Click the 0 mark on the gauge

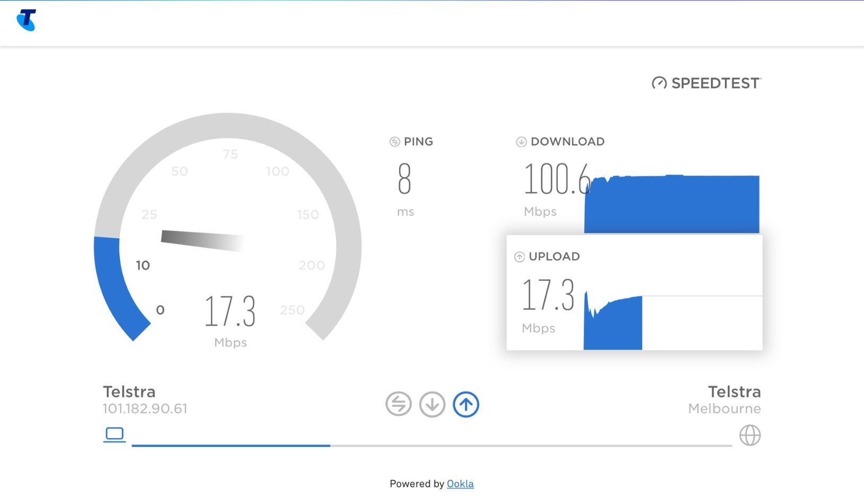[x=160, y=310]
